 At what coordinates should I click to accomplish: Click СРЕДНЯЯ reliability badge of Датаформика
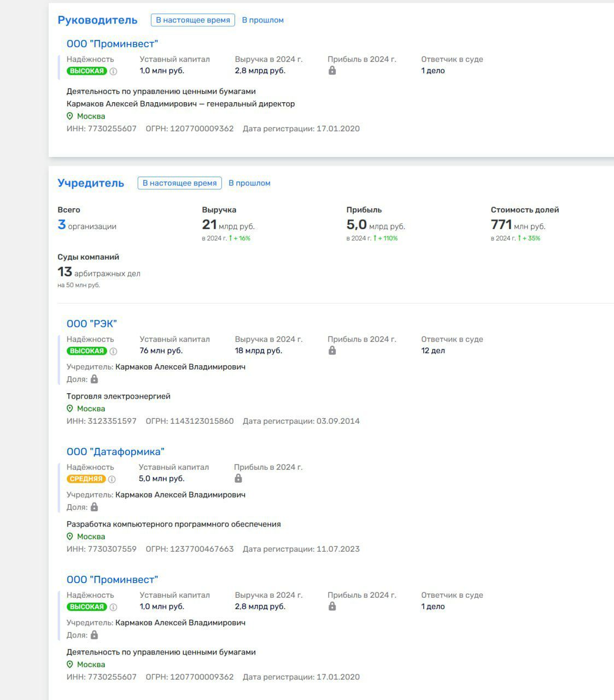pyautogui.click(x=86, y=479)
